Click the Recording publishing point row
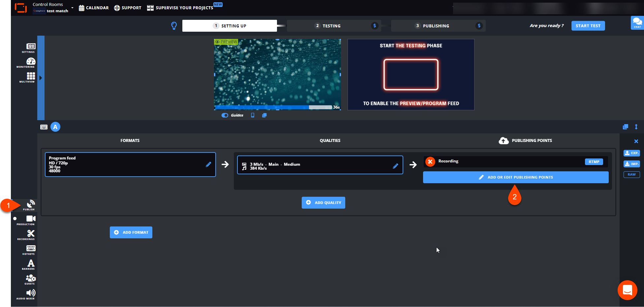 pos(516,161)
